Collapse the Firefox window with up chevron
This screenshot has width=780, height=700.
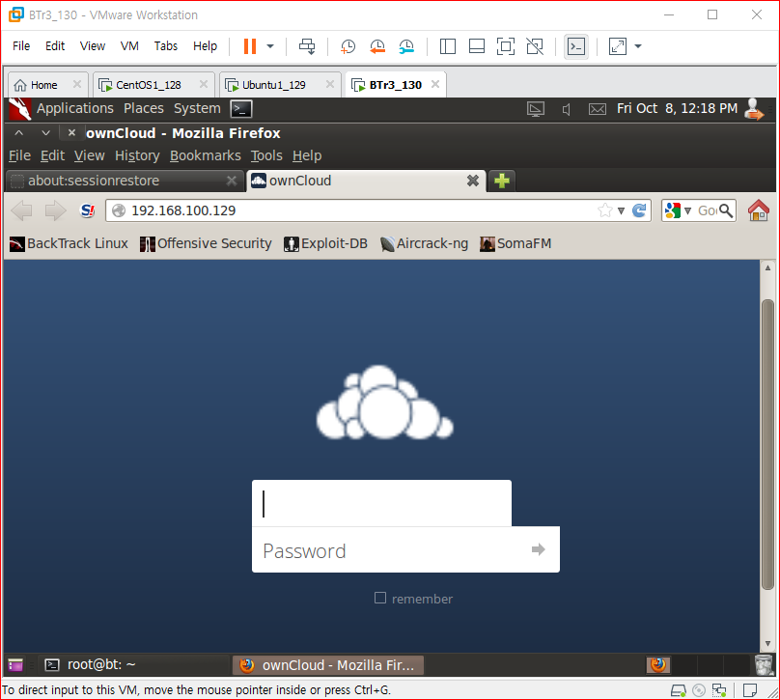[x=19, y=133]
